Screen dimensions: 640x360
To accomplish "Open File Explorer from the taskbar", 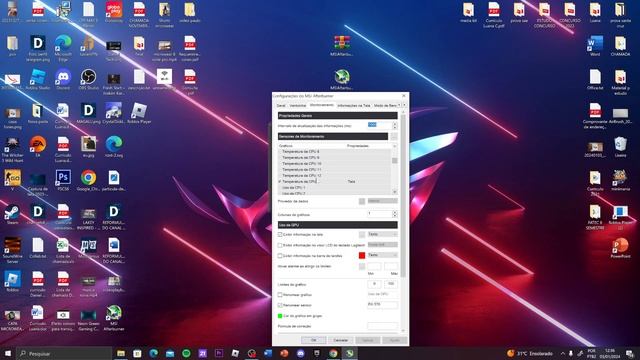I will point(121,353).
